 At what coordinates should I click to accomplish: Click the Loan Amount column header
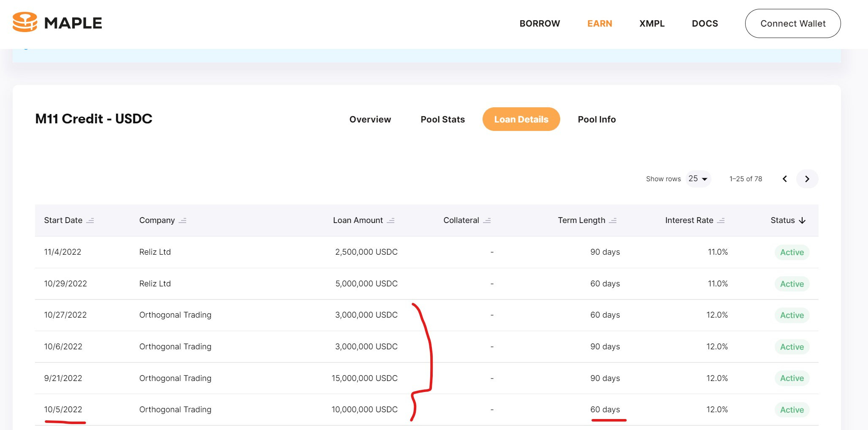[358, 220]
